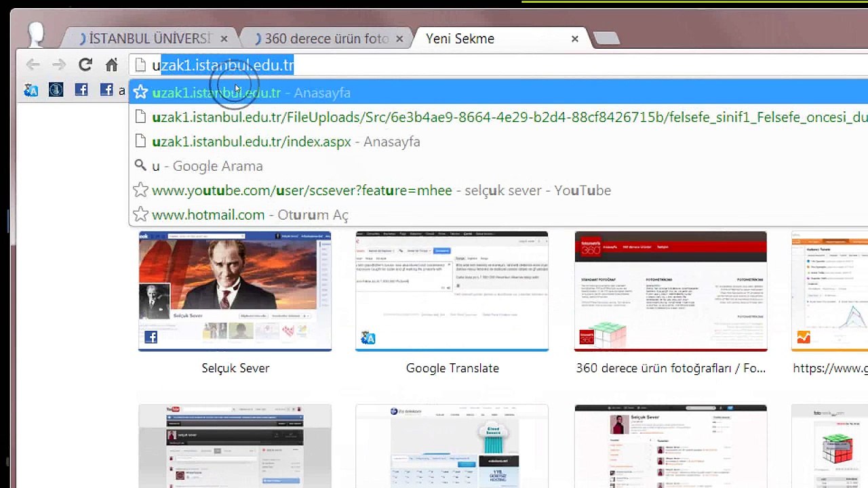Viewport: 868px width, 488px height.
Task: Go back with the back arrow
Action: [x=33, y=65]
